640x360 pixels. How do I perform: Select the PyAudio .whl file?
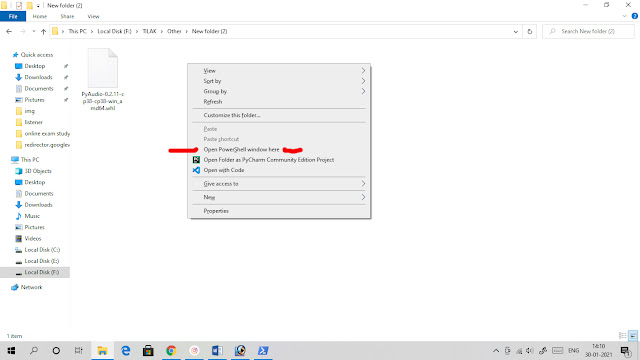pyautogui.click(x=103, y=79)
